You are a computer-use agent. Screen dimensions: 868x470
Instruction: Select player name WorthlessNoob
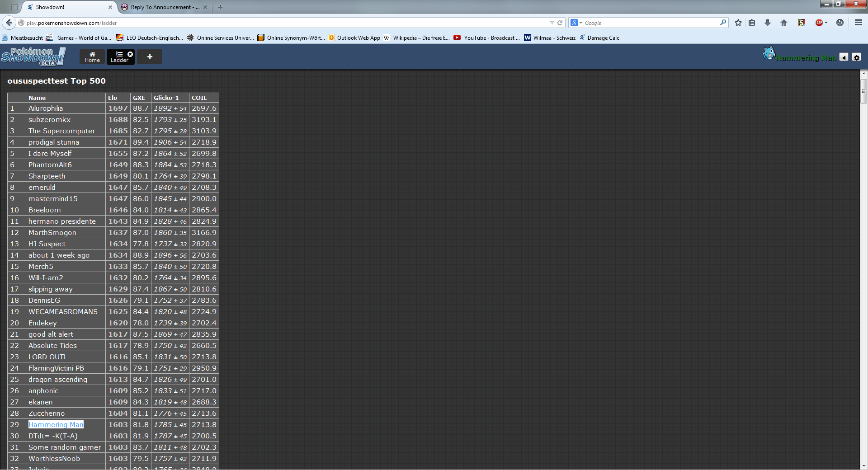point(54,459)
